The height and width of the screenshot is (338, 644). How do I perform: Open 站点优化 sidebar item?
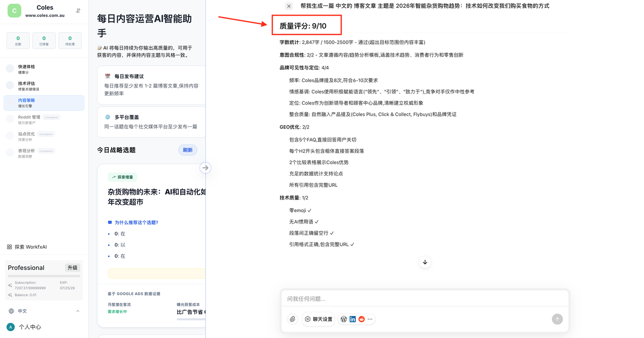click(44, 137)
